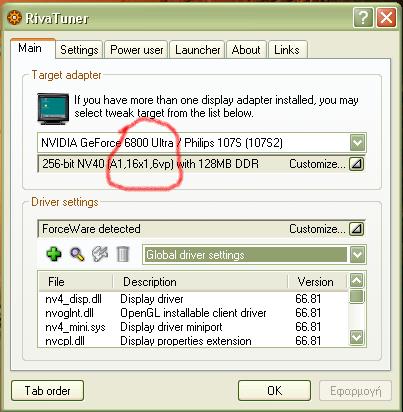Click the driver file list scroll up arrow
The width and height of the screenshot is (403, 412).
356,281
